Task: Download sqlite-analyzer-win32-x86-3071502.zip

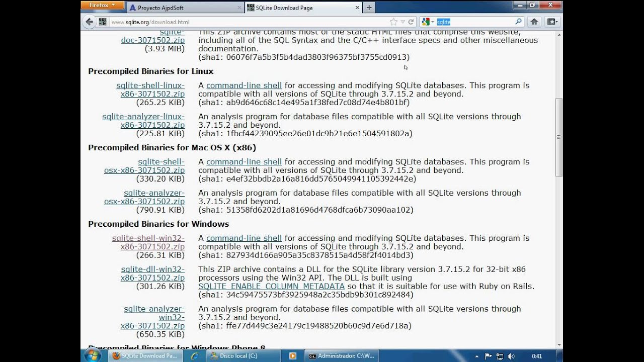Action: pos(153,317)
